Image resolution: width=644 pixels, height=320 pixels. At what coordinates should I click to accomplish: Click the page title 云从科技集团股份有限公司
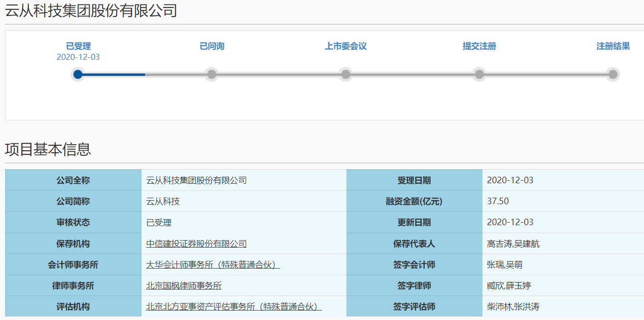click(91, 10)
